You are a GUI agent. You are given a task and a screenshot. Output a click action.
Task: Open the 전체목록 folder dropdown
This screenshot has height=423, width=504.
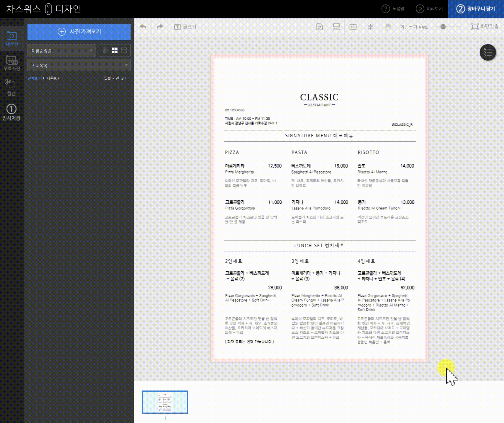[79, 65]
